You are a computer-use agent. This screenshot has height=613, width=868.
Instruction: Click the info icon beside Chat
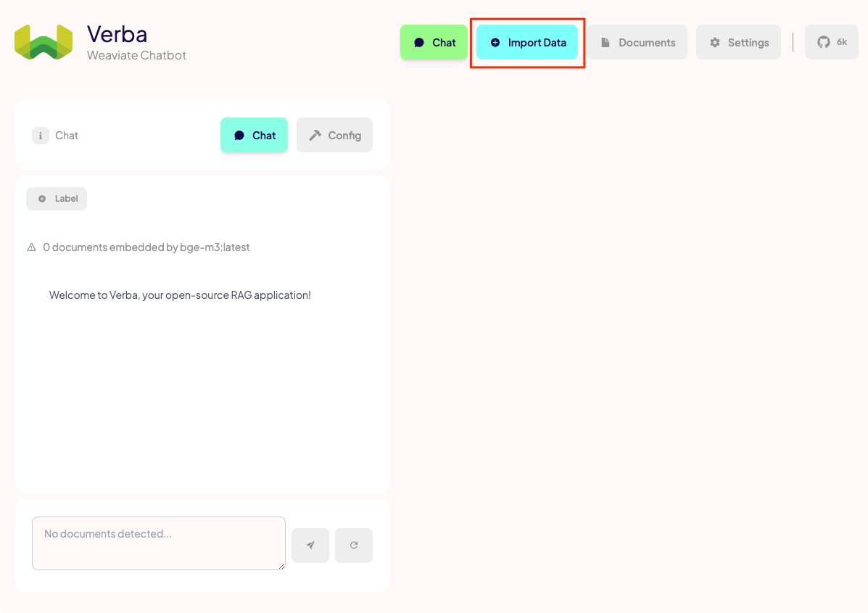tap(41, 136)
